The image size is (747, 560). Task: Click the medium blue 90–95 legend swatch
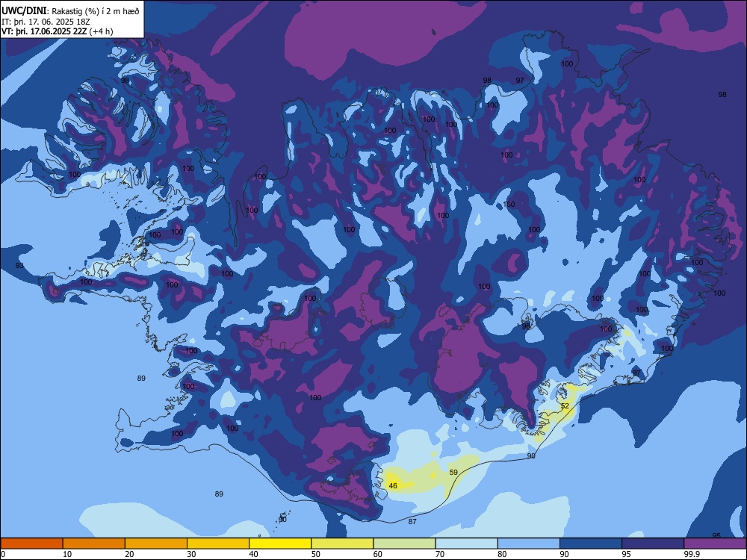(x=591, y=544)
